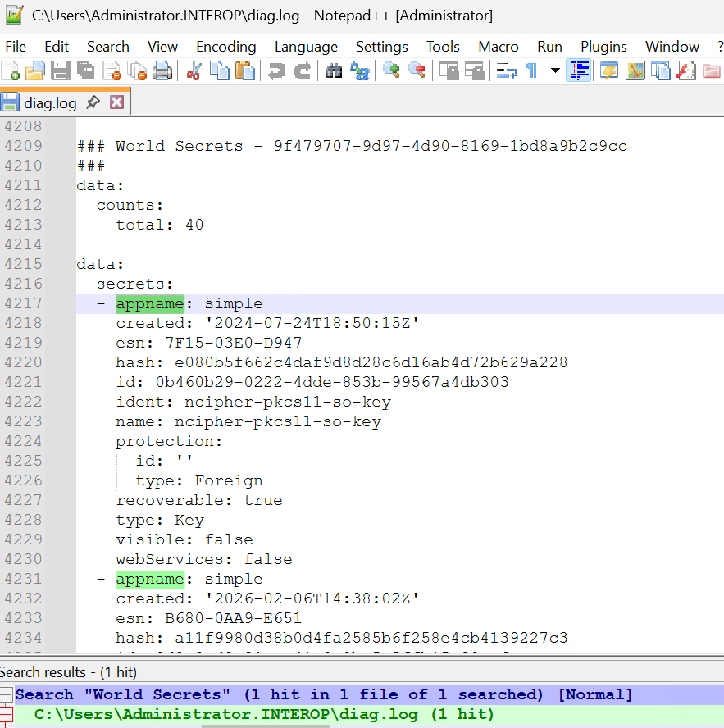Click the Redo arrow icon
The image size is (724, 728).
click(303, 71)
